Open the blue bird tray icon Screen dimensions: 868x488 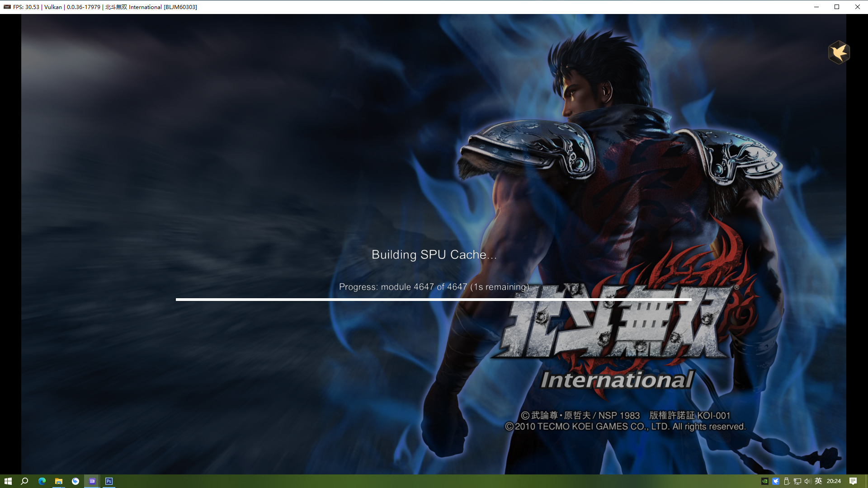pos(775,481)
